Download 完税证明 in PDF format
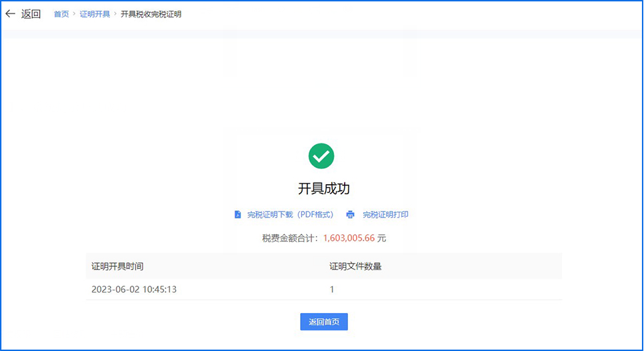 pos(290,215)
